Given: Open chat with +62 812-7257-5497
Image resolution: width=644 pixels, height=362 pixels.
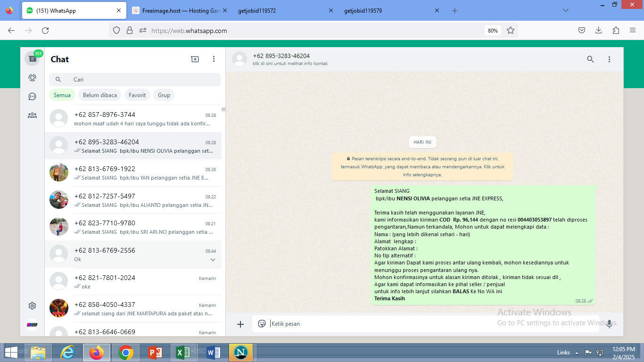Looking at the screenshot, I should click(133, 200).
